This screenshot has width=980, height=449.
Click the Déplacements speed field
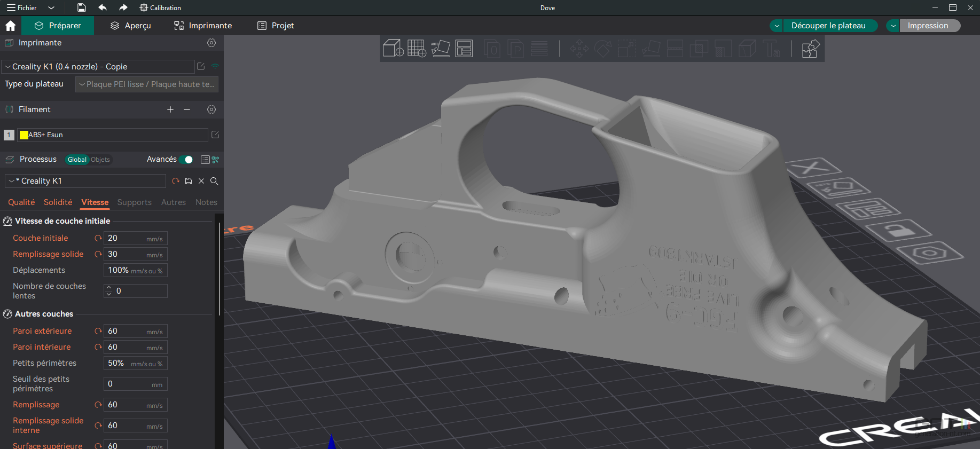[x=136, y=270]
